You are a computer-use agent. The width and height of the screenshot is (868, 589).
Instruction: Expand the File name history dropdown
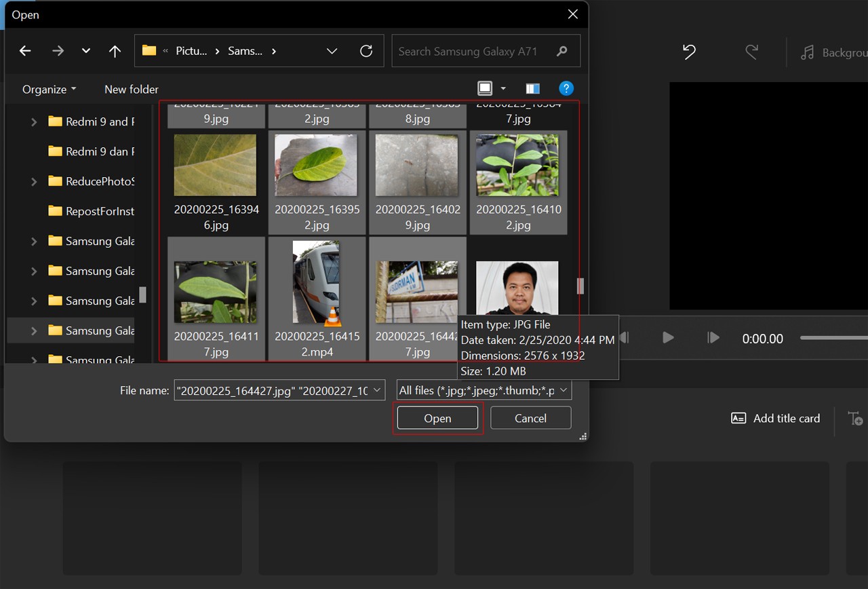[x=376, y=389]
